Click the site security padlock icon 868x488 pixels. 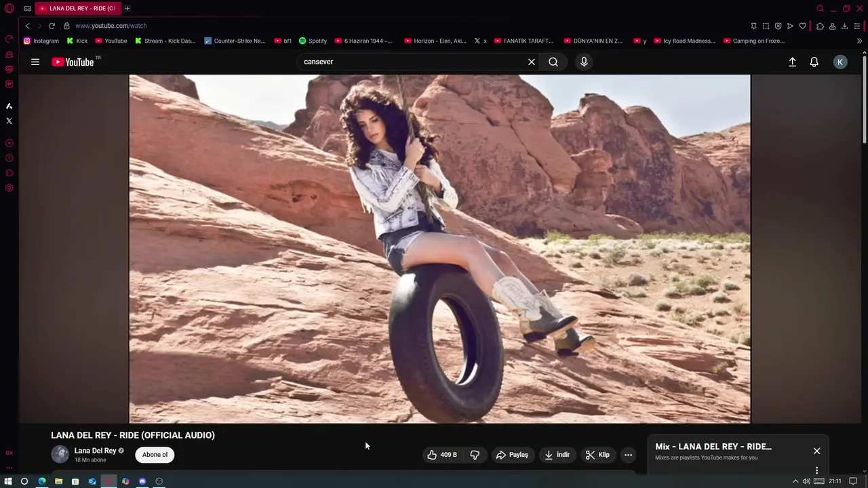pos(66,26)
